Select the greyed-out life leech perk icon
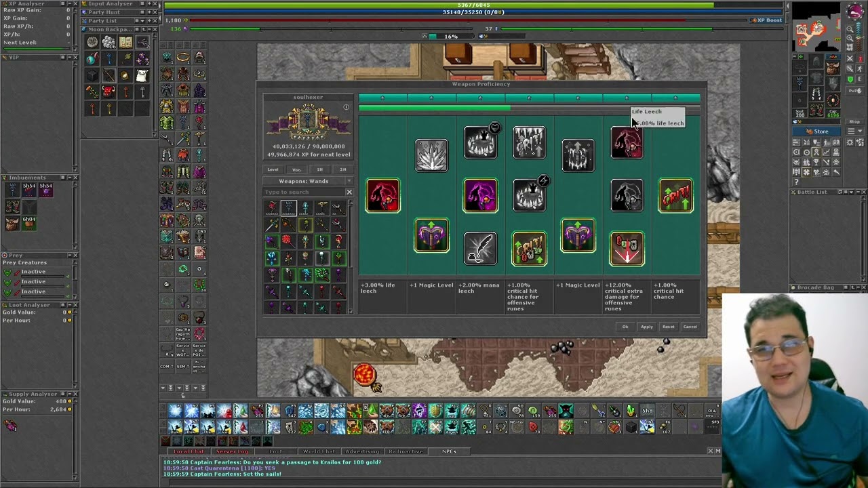Viewport: 868px width, 488px height. click(627, 196)
